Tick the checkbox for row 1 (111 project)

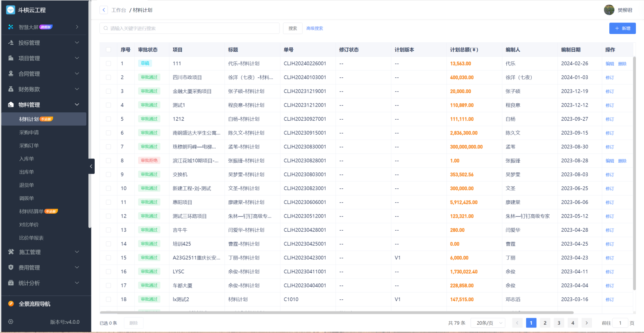pyautogui.click(x=108, y=63)
